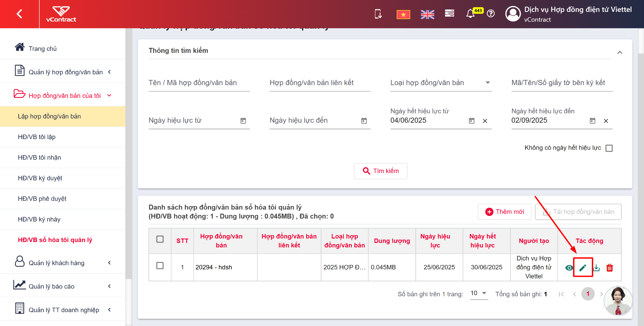Go to Trang chủ

(43, 48)
